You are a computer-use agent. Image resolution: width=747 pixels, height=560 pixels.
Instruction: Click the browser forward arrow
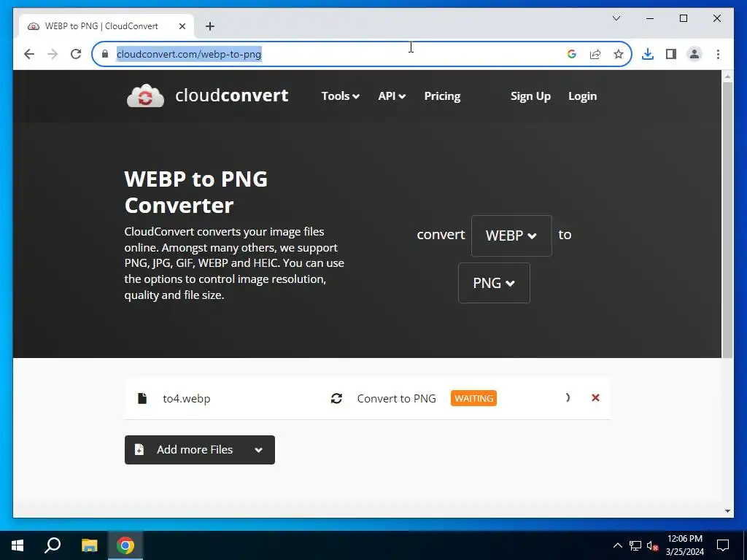coord(53,54)
